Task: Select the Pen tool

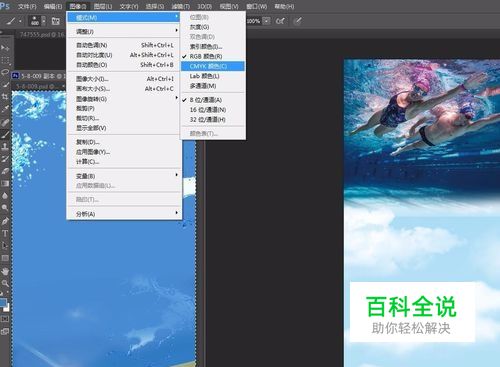Action: click(x=5, y=221)
